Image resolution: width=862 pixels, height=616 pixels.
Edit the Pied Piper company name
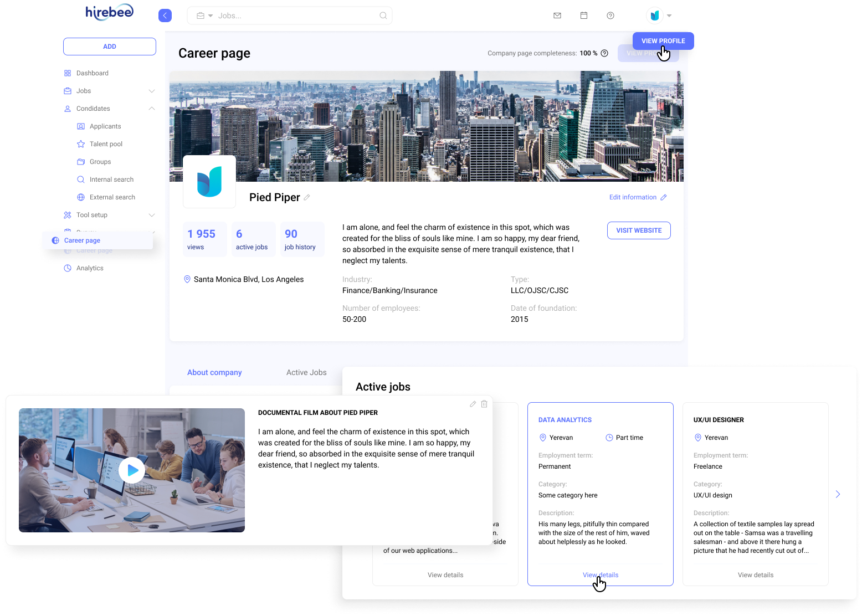click(307, 197)
